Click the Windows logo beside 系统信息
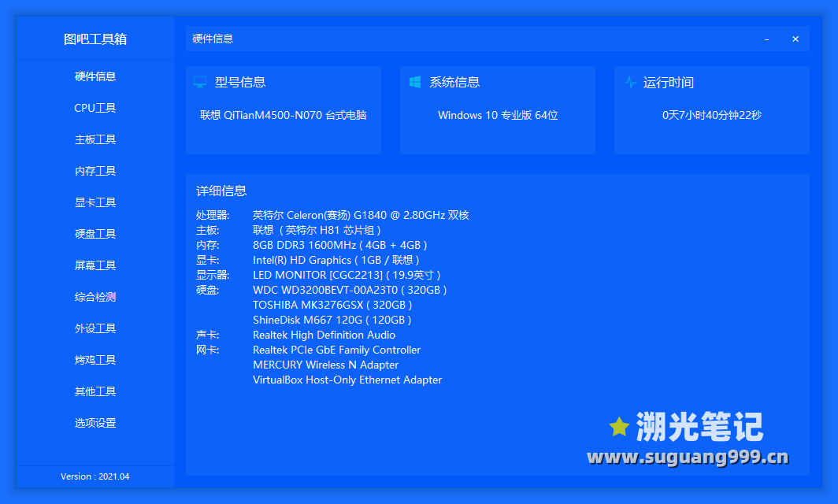Image resolution: width=838 pixels, height=504 pixels. (x=415, y=82)
